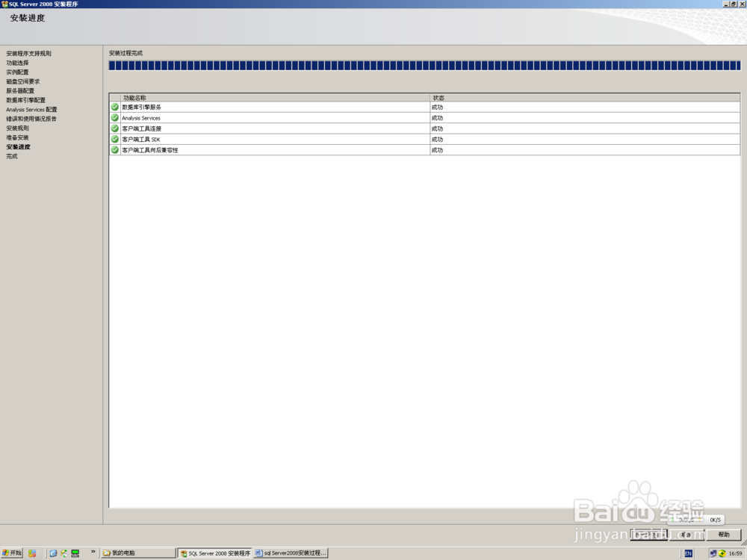Open Analysis Services 配置 step in sidebar
Screen dimensions: 747x560
tap(31, 110)
